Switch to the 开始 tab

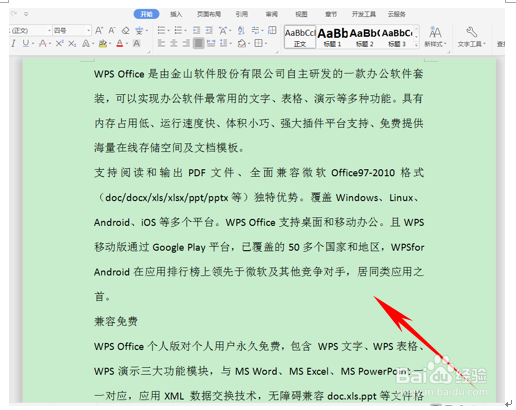[x=146, y=14]
